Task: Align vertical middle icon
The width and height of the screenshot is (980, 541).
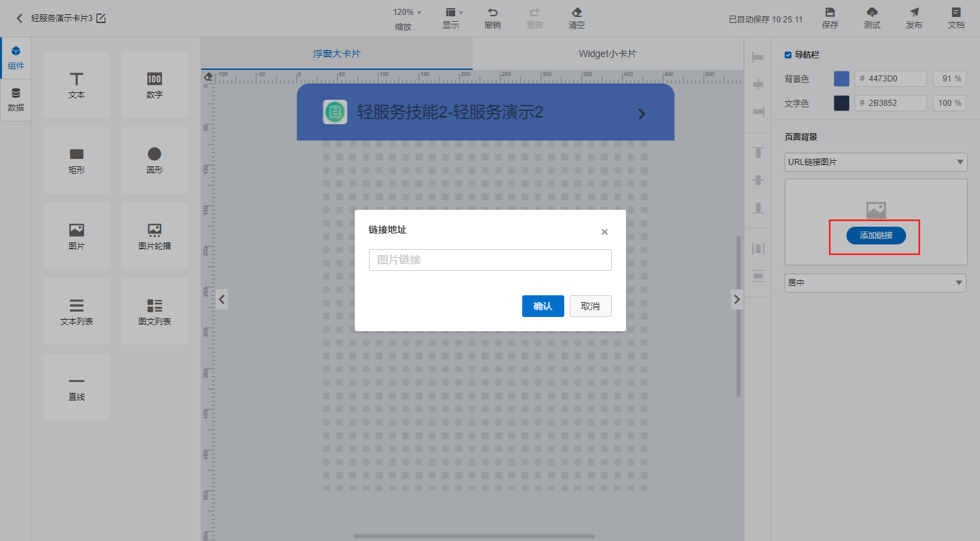Action: [758, 181]
